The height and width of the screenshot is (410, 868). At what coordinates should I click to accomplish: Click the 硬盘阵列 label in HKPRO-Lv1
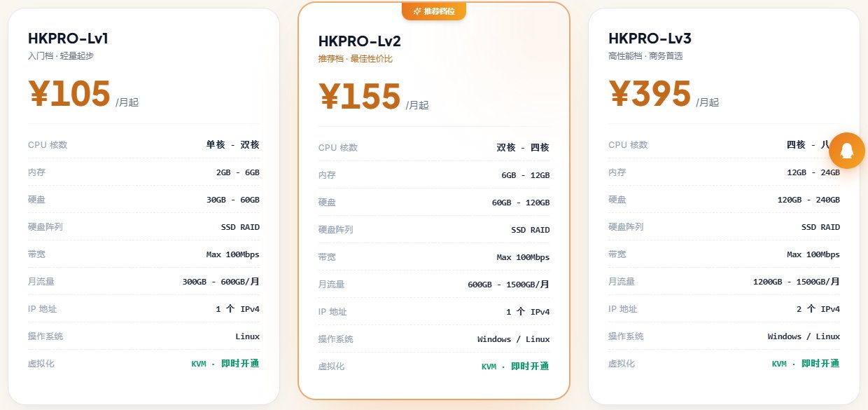[45, 227]
